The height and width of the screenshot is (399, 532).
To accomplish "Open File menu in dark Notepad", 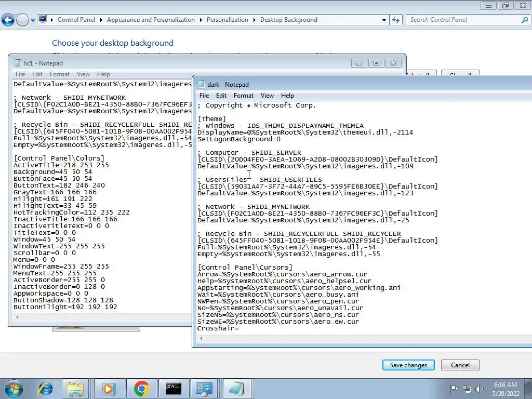I will pos(204,96).
